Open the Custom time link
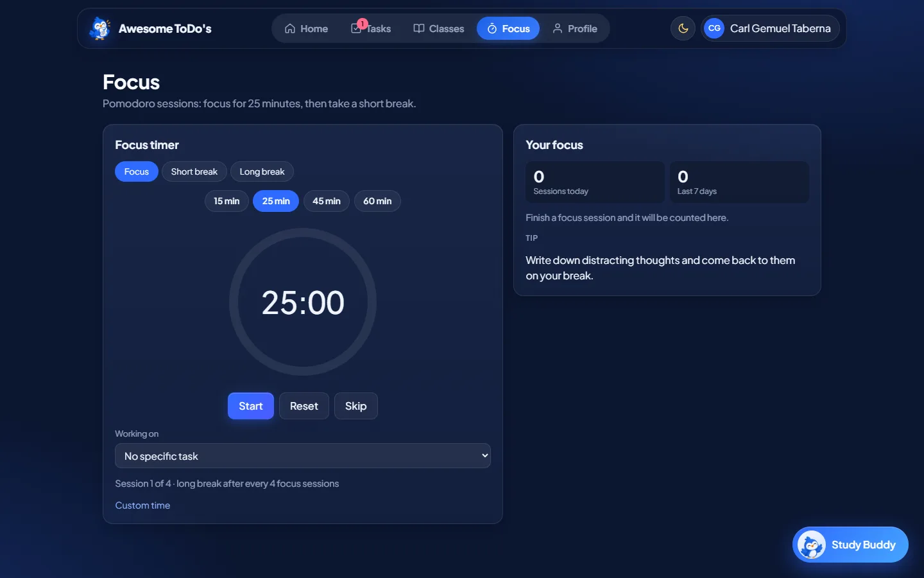The width and height of the screenshot is (924, 578). tap(142, 505)
